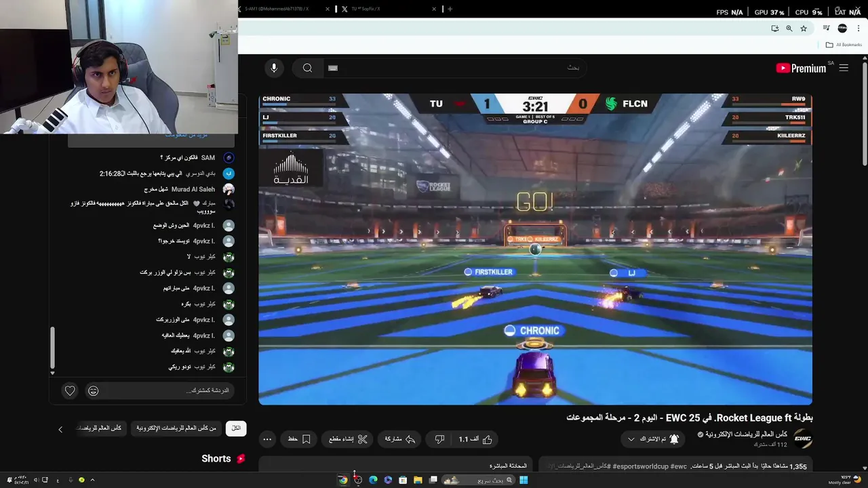Send a heart reaction in live chat
Image resolution: width=868 pixels, height=488 pixels.
tap(70, 390)
